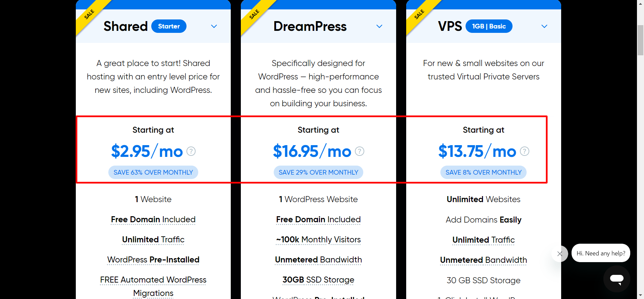644x299 pixels.
Task: Expand the Shared plan dropdown chevron
Action: coord(214,26)
